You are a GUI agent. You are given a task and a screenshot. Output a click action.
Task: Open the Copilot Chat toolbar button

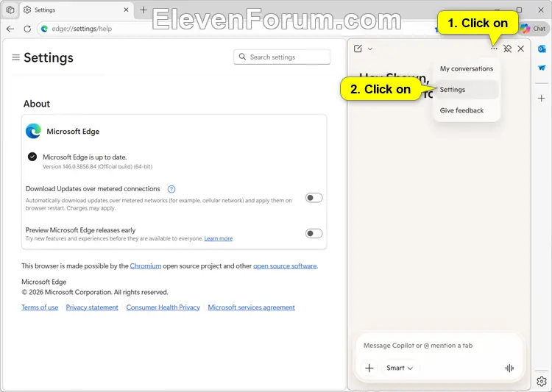[534, 29]
